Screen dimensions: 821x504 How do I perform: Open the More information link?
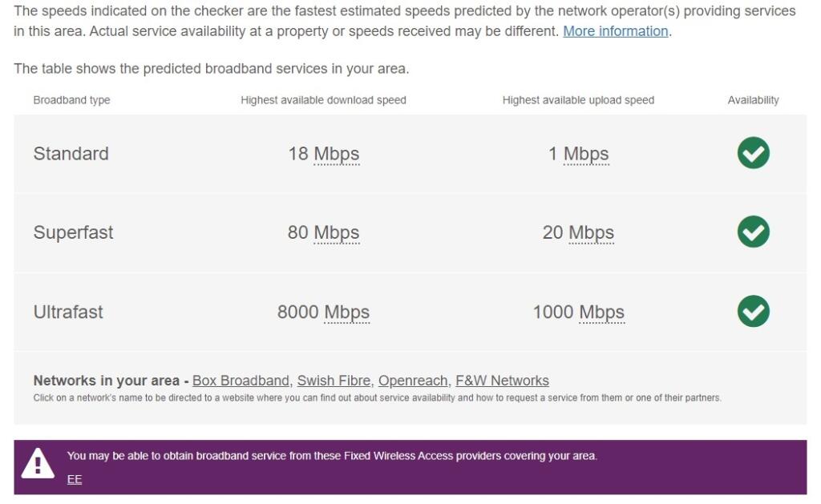(615, 31)
